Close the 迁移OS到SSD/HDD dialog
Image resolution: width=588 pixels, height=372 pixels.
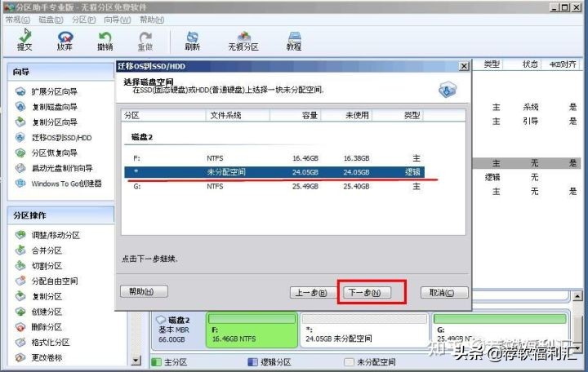464,66
